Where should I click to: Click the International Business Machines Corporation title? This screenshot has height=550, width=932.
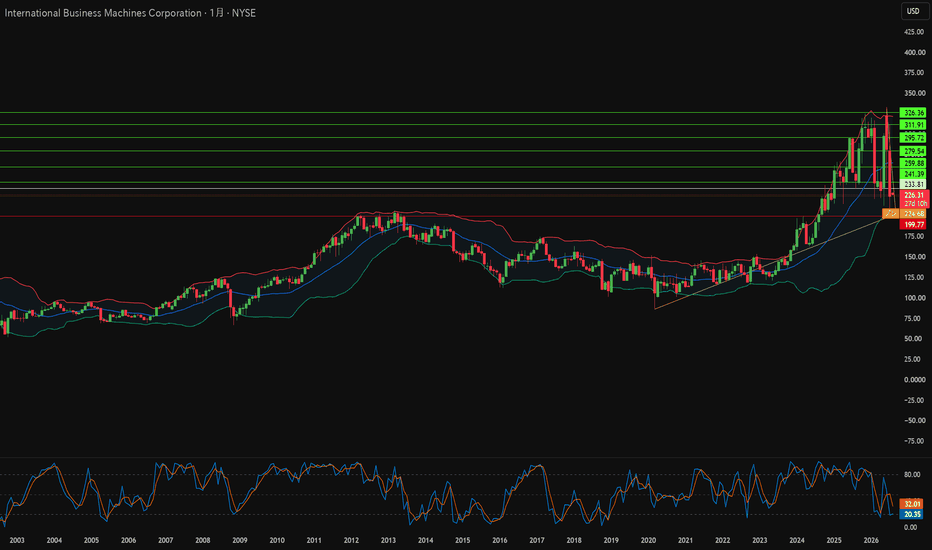103,12
